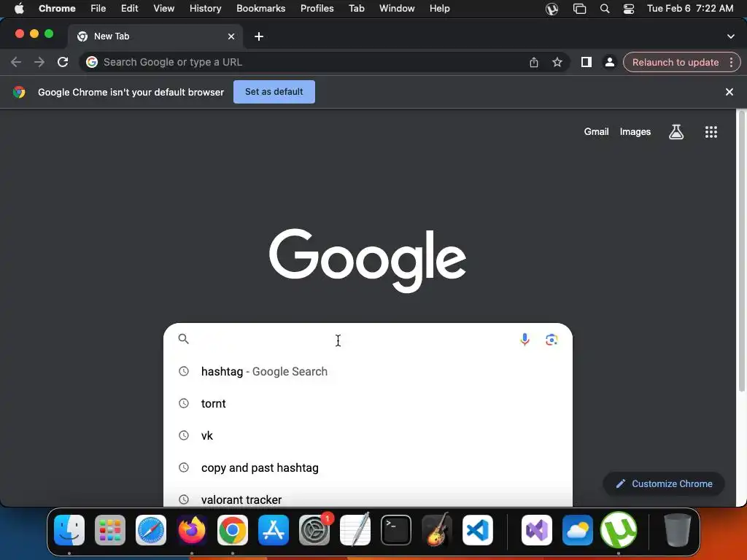Go back using the browser back arrow
Screen dimensions: 747x560
(16, 62)
